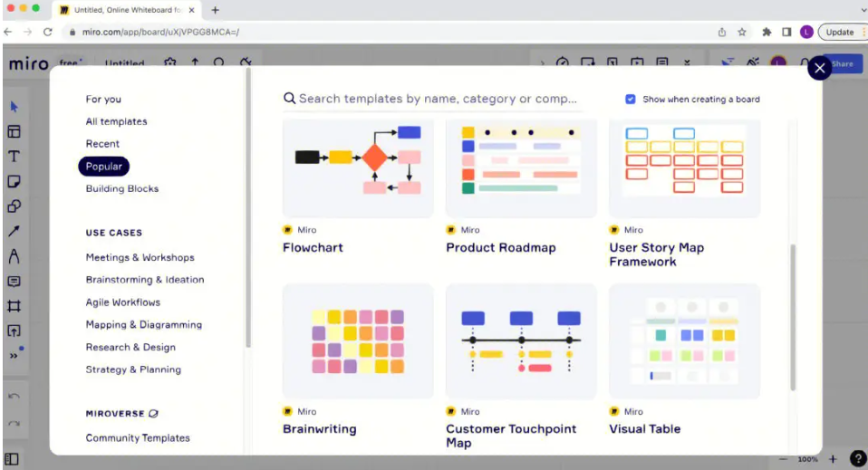Open a new browser tab
Screen dimensions: 868x470
point(216,10)
